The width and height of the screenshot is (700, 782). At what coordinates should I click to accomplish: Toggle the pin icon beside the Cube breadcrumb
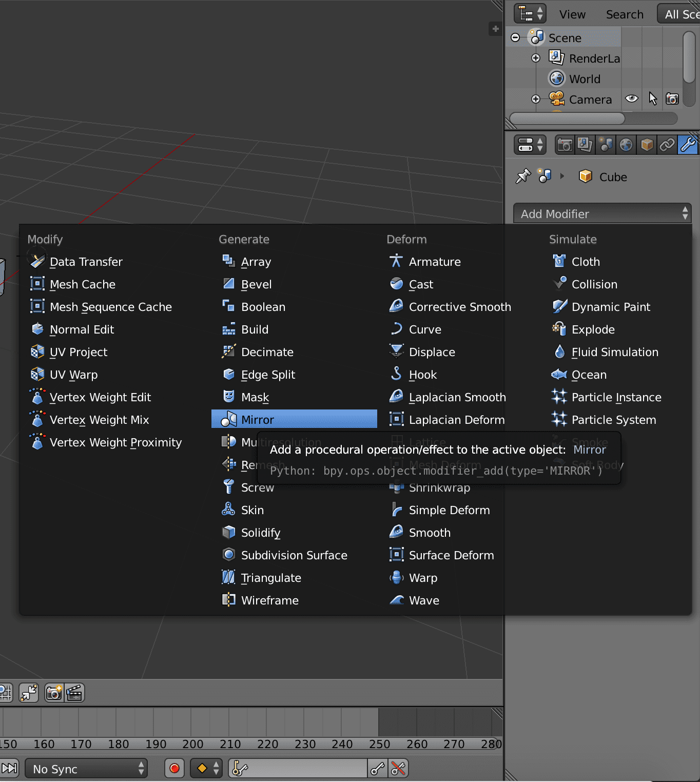(x=523, y=177)
